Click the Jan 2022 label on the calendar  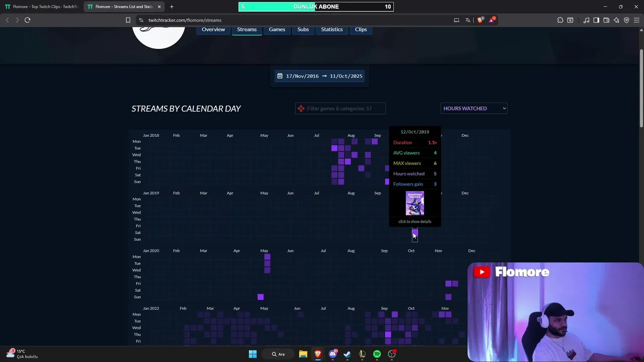[151, 308]
